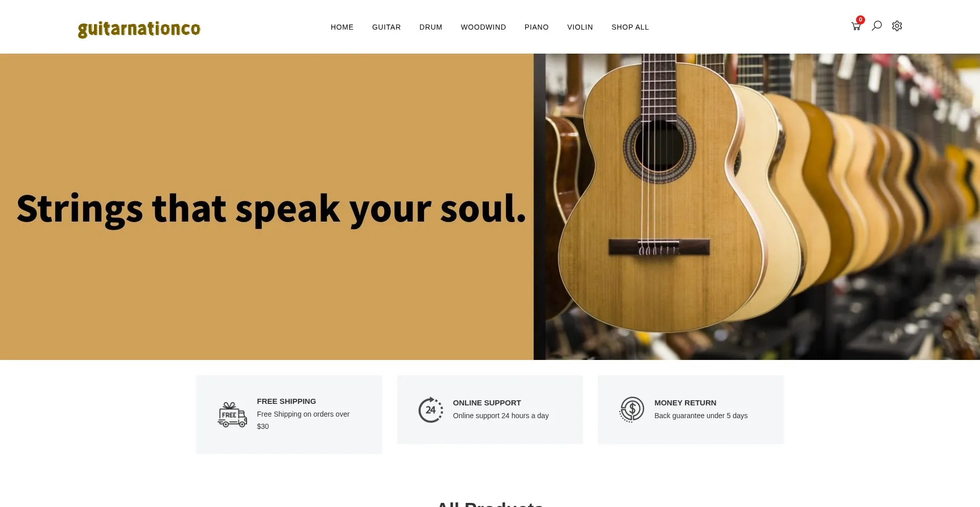This screenshot has height=507, width=980.
Task: Click the guitarnationco logo
Action: point(139,29)
